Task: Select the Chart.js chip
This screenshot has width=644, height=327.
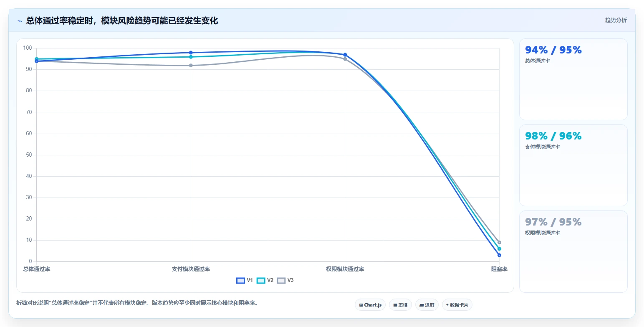Action: 370,305
